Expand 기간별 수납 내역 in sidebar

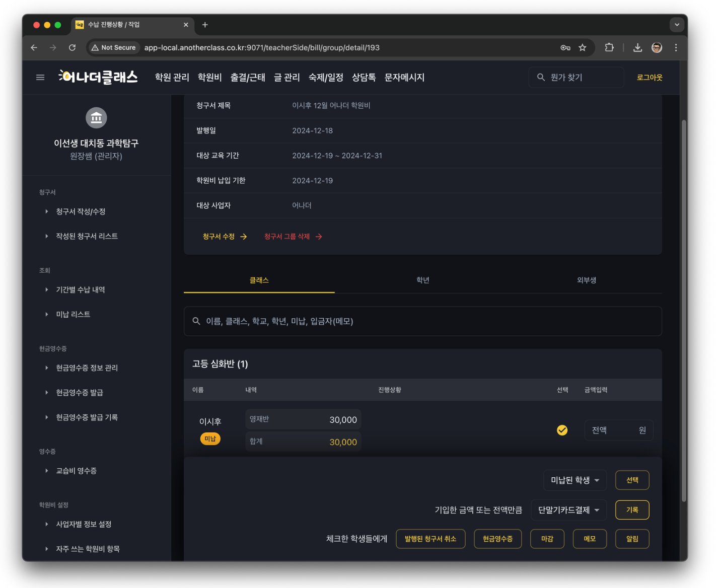[x=80, y=289]
